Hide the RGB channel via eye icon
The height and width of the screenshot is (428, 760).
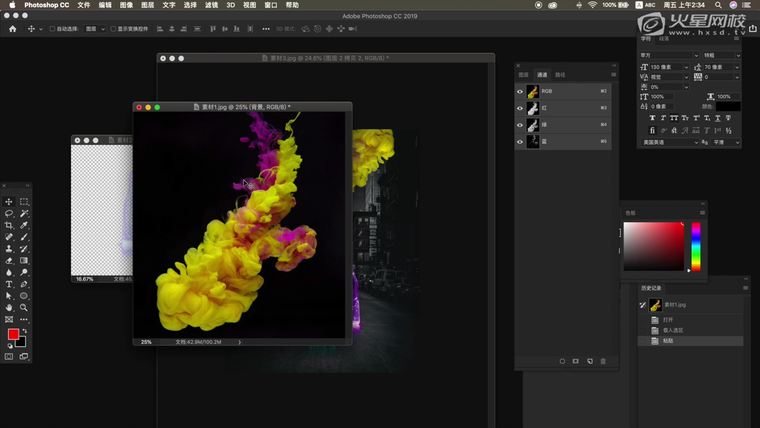520,91
